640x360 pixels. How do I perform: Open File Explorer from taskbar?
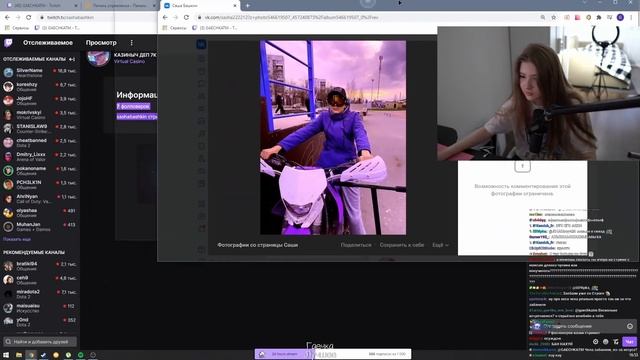(x=18, y=355)
